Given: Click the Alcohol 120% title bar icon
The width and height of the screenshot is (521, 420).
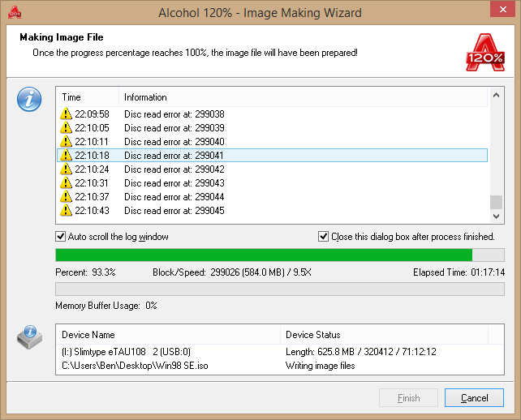Looking at the screenshot, I should 15,12.
